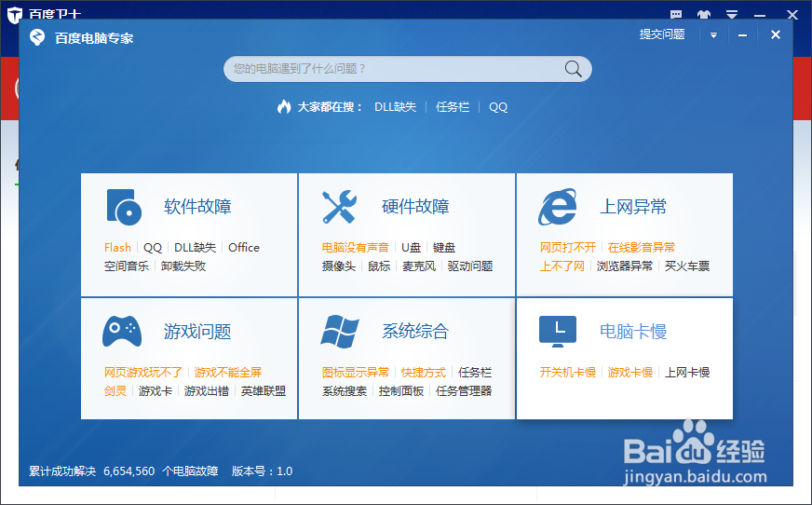Click the 系统搜索 link
812x505 pixels.
[345, 391]
